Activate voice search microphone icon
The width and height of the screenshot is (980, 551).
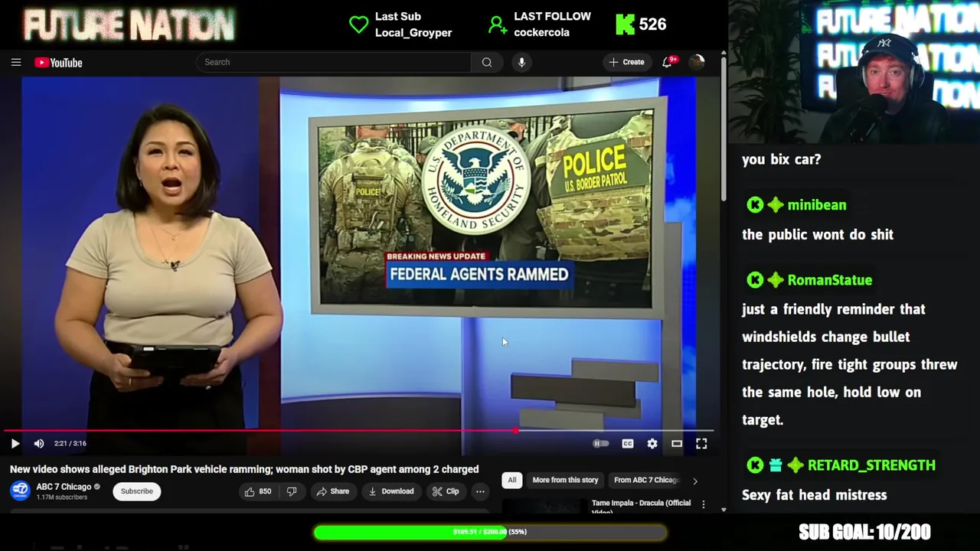(521, 62)
